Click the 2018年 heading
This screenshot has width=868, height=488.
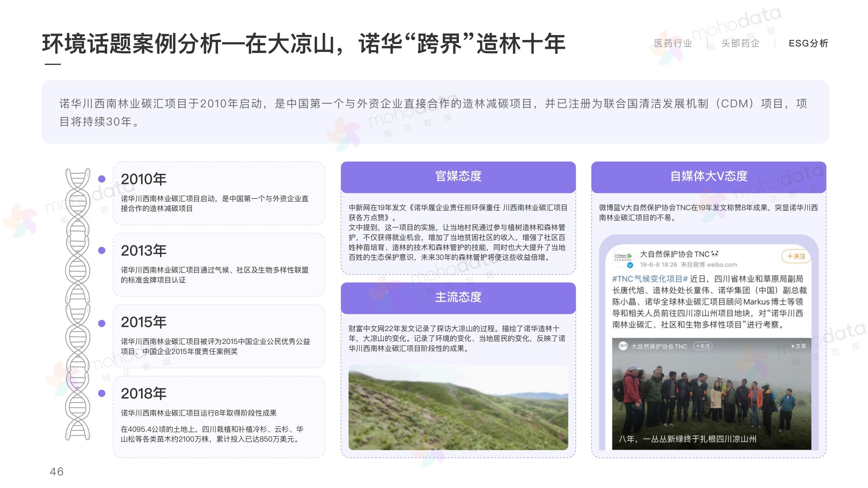coord(144,393)
